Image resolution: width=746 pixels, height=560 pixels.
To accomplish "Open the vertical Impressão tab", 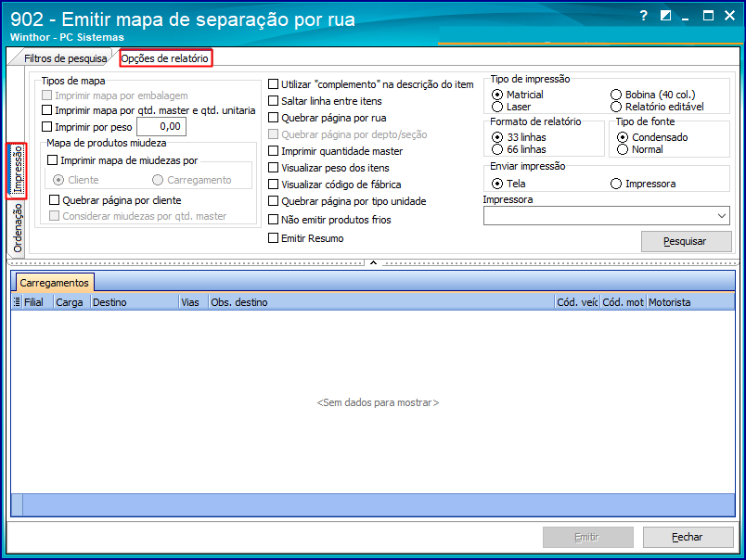I will 17,171.
